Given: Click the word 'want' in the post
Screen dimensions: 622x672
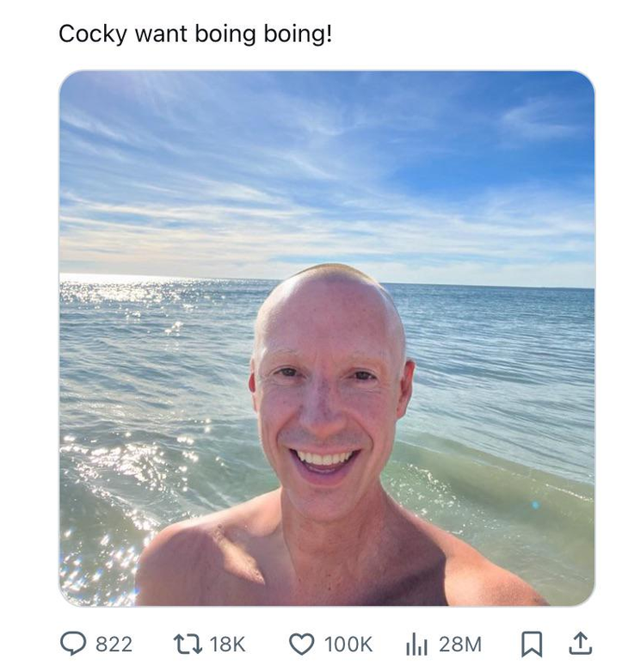Looking at the screenshot, I should point(162,34).
